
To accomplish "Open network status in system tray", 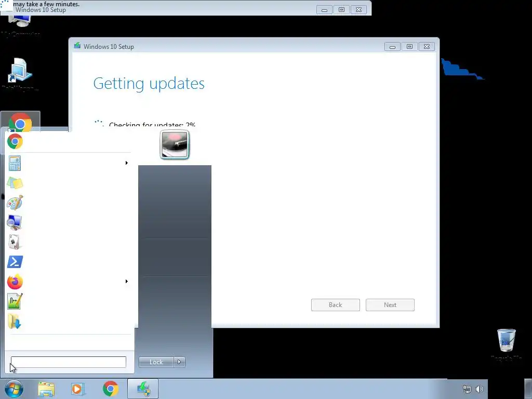I will click(x=467, y=389).
